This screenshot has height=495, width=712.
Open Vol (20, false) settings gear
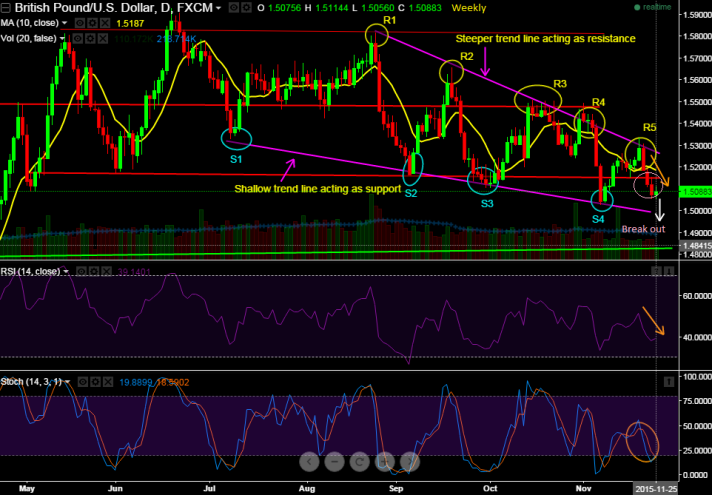tap(90, 38)
